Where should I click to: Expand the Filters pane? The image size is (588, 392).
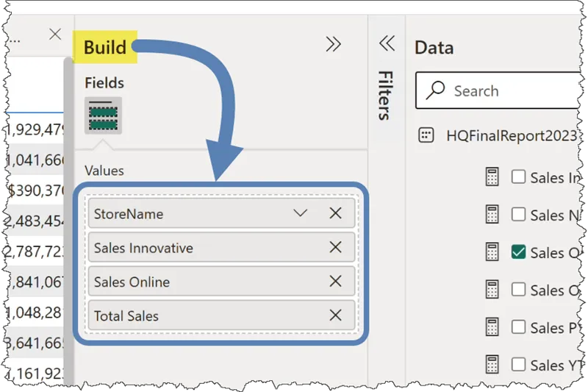387,43
